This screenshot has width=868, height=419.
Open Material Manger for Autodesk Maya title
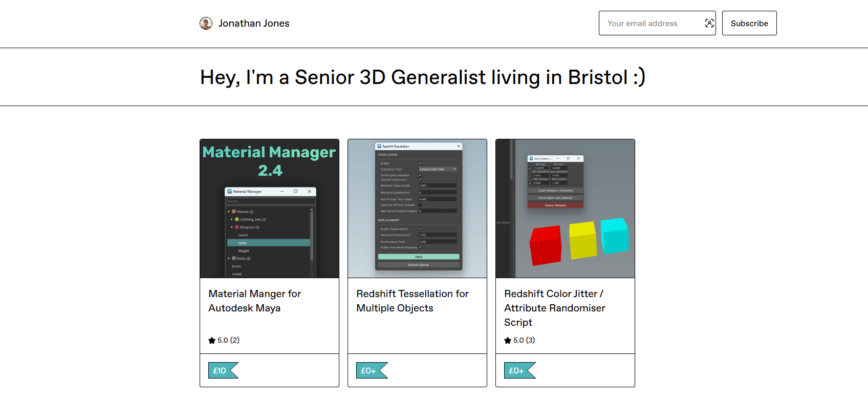255,301
